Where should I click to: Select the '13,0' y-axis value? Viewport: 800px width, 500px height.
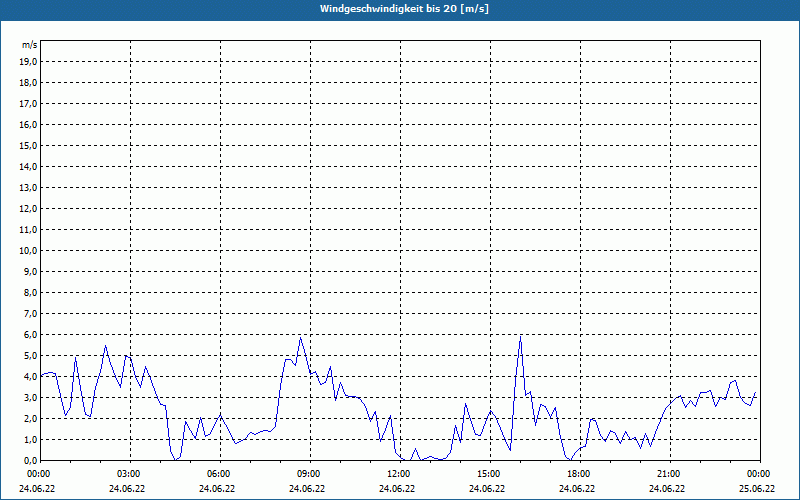(x=28, y=187)
